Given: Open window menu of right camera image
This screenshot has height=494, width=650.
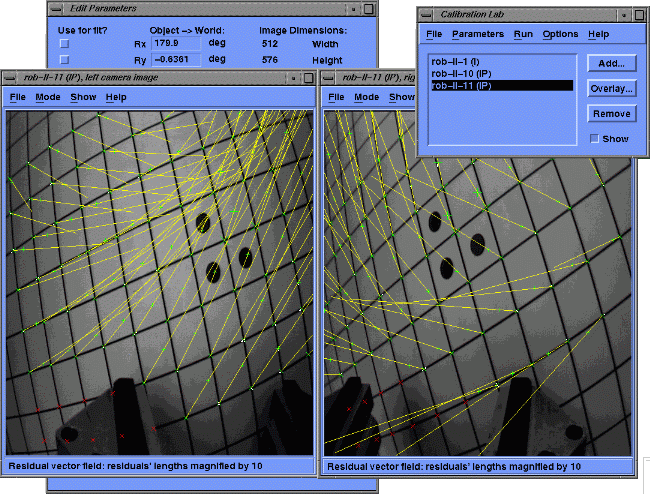Looking at the screenshot, I should [x=328, y=78].
